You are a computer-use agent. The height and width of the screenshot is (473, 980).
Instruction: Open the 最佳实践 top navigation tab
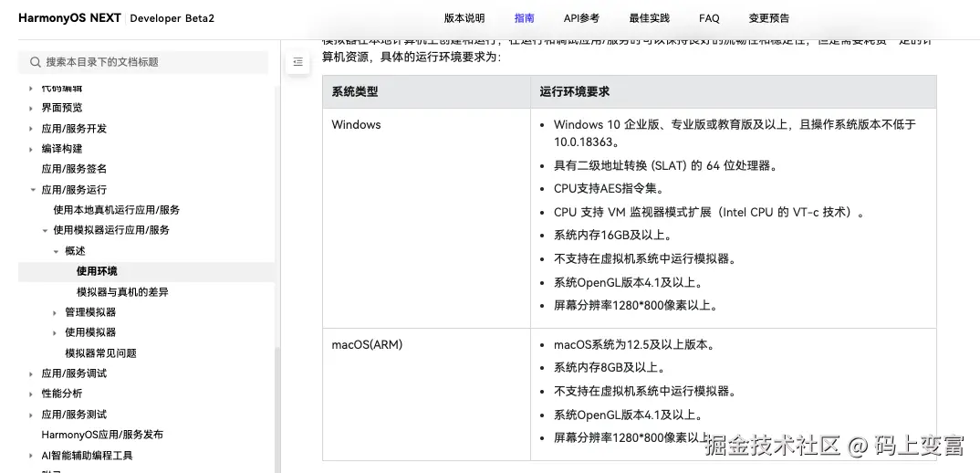650,18
